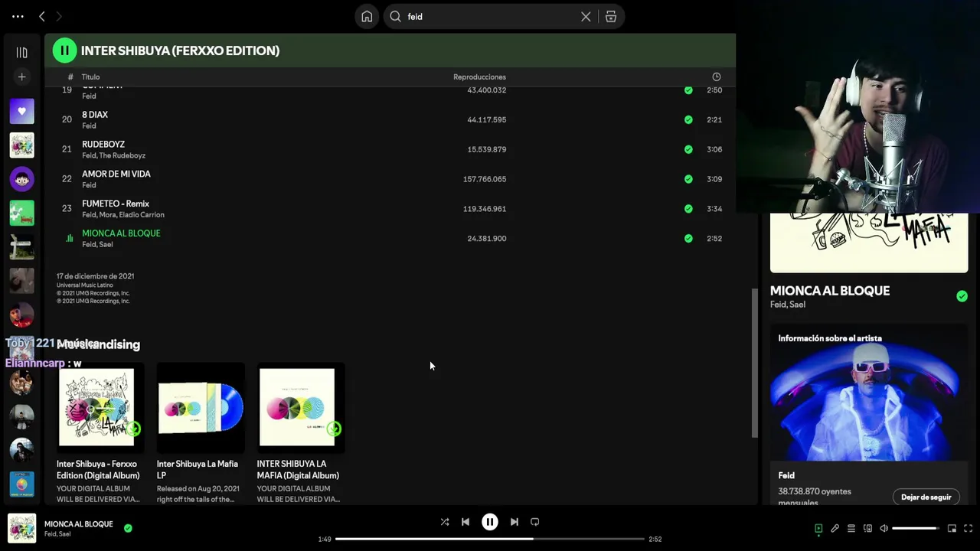
Task: Toggle saved checkmark for FUMETEO - Remix
Action: tap(688, 209)
